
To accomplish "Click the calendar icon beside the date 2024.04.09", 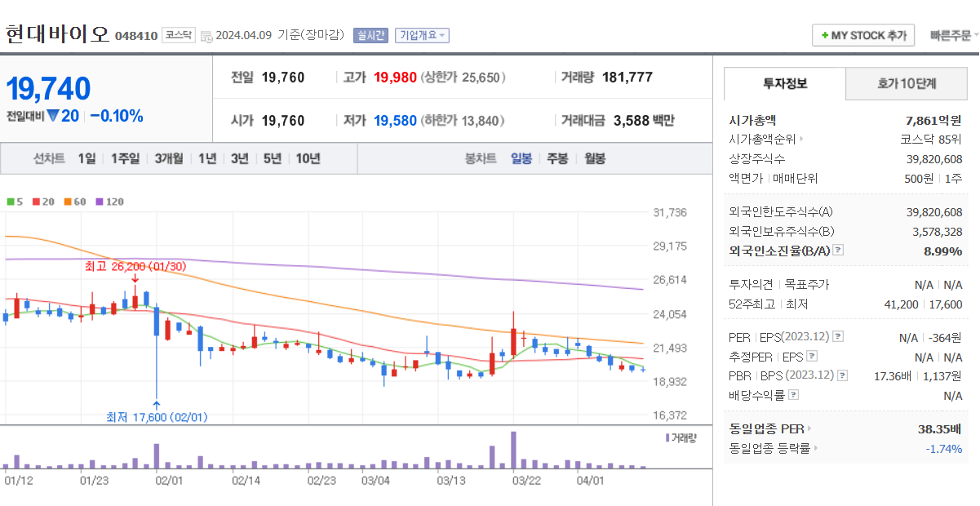I will [206, 36].
